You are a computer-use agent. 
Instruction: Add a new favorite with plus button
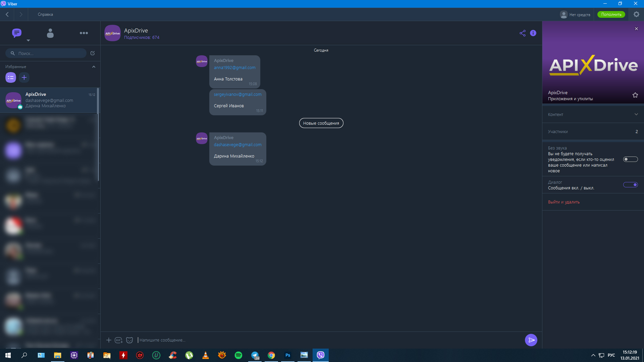click(x=24, y=77)
